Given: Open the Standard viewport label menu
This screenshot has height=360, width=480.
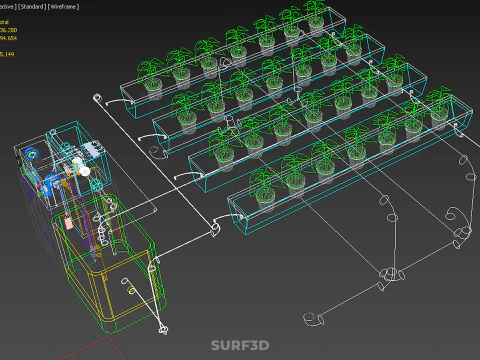Looking at the screenshot, I should click(32, 7).
